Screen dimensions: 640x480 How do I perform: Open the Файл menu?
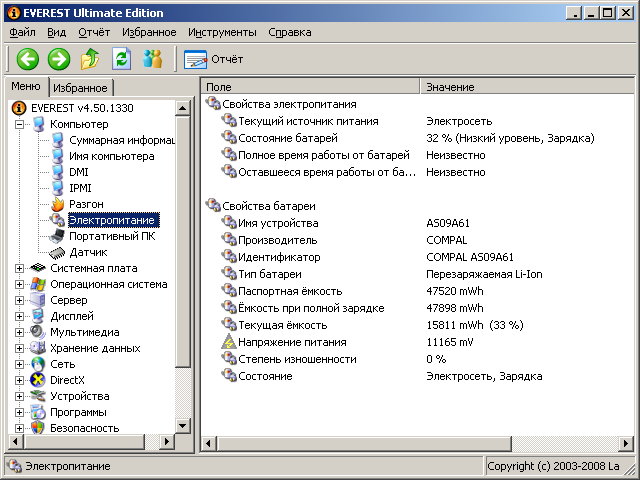[x=22, y=32]
